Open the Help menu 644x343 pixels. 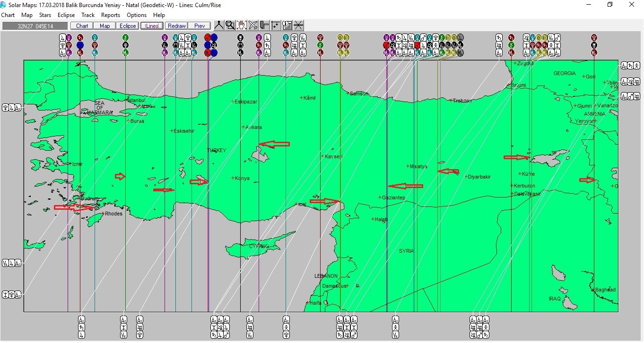(159, 15)
